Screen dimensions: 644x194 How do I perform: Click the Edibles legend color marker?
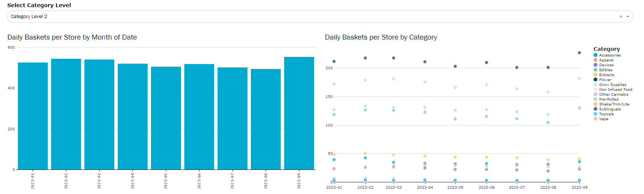[x=595, y=70]
